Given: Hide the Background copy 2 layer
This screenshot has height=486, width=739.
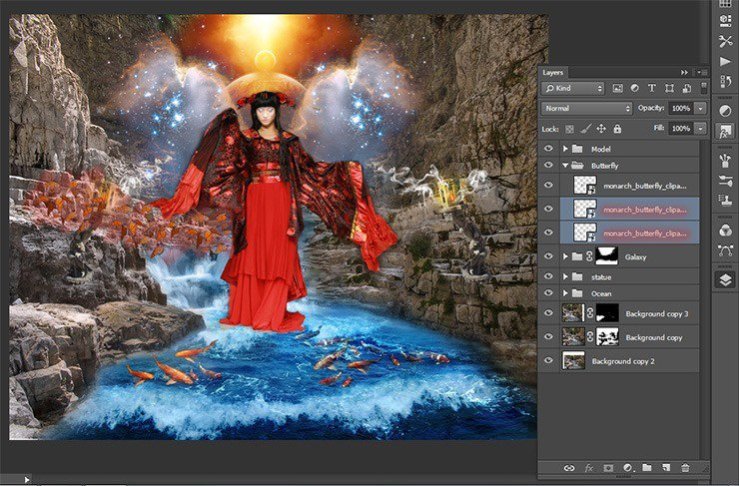Looking at the screenshot, I should point(548,361).
